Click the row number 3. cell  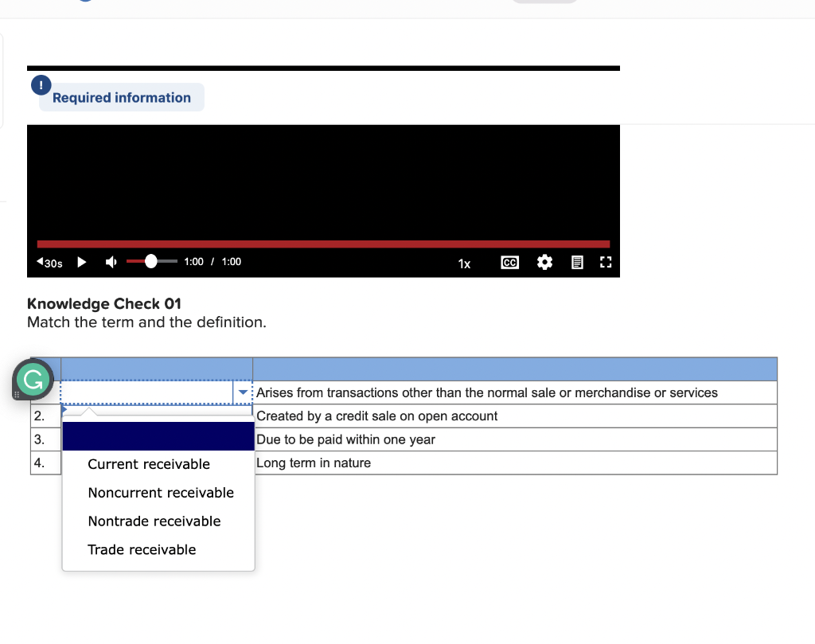point(45,439)
